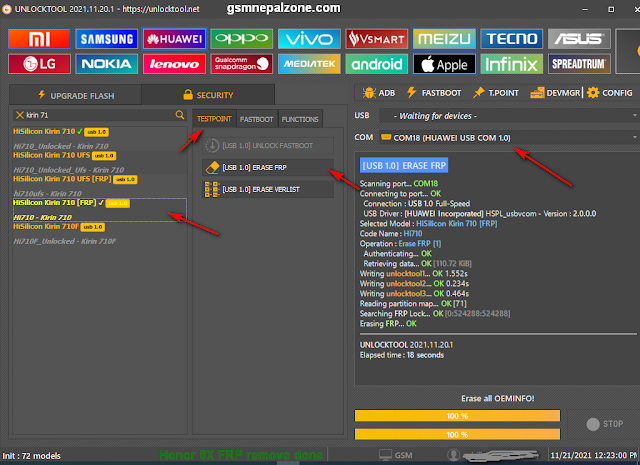
Task: Select the Infinix brand tile
Action: pos(512,64)
